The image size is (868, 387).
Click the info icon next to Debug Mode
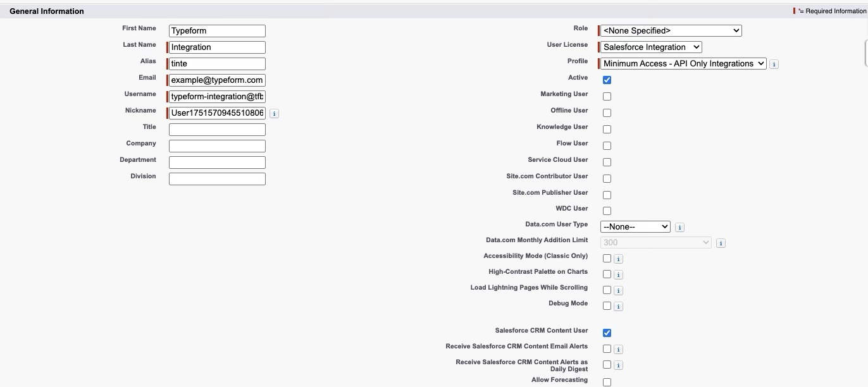pos(618,307)
